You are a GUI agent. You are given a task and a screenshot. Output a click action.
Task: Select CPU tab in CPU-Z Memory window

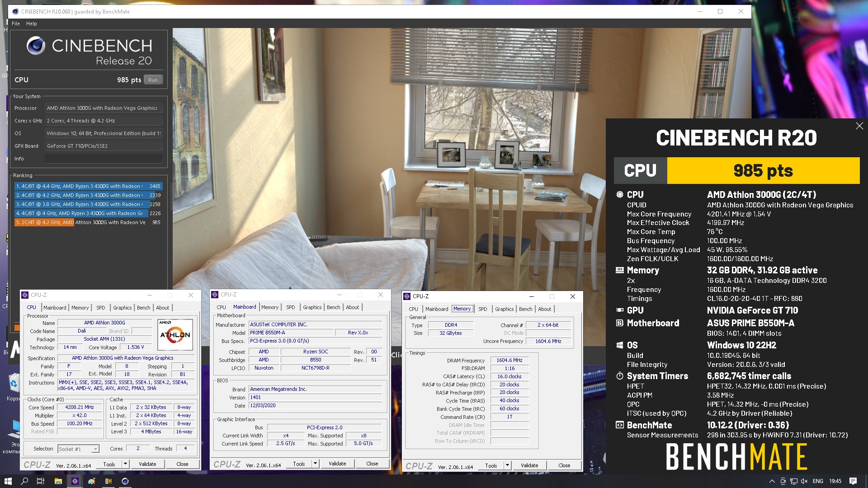click(413, 309)
